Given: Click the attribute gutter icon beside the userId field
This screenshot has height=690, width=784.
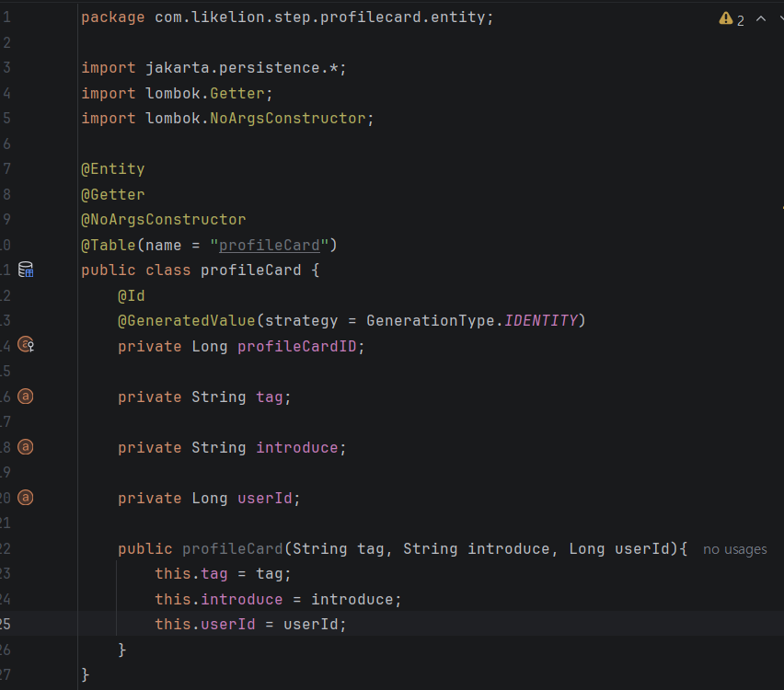Looking at the screenshot, I should (26, 498).
